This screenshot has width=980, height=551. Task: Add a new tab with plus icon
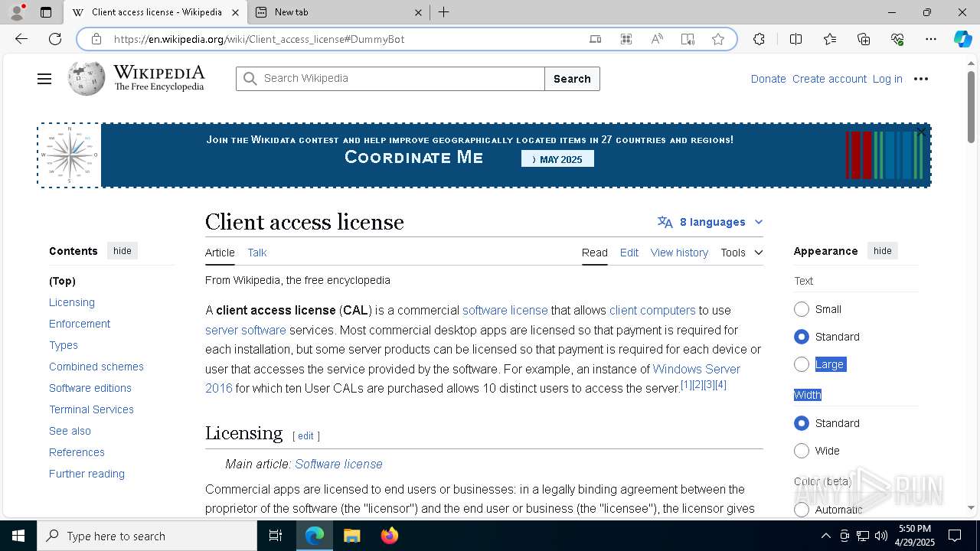pyautogui.click(x=443, y=12)
